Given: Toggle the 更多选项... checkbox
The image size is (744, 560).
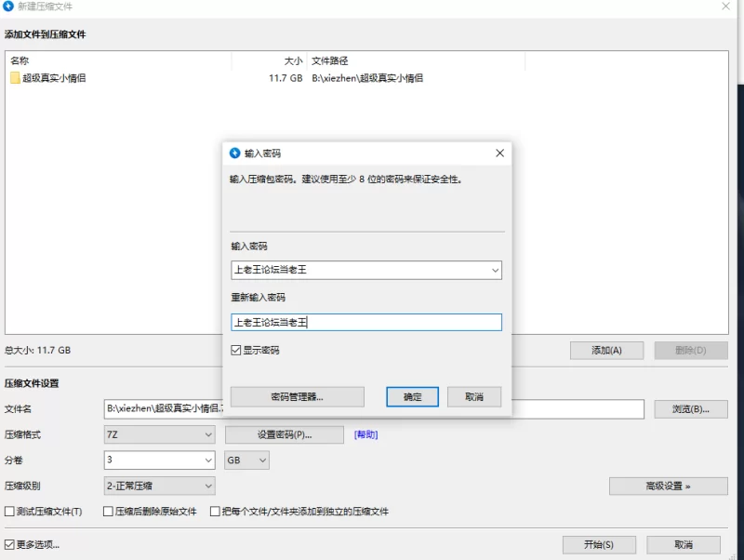Looking at the screenshot, I should (x=9, y=544).
